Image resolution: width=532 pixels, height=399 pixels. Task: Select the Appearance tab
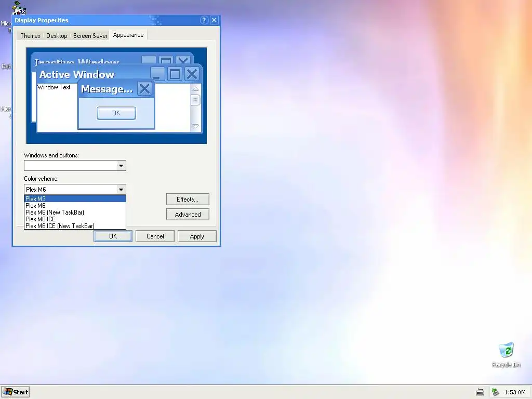(x=128, y=35)
